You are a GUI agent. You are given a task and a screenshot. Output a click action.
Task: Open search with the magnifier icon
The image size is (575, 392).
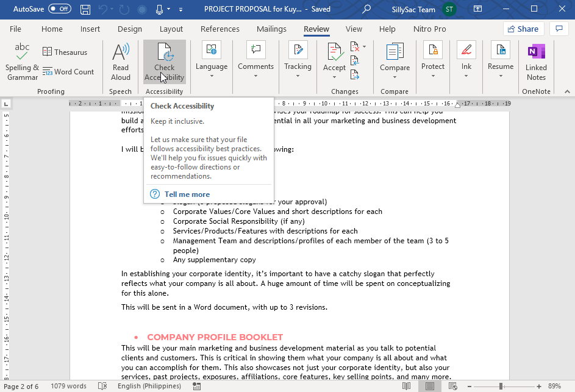366,9
